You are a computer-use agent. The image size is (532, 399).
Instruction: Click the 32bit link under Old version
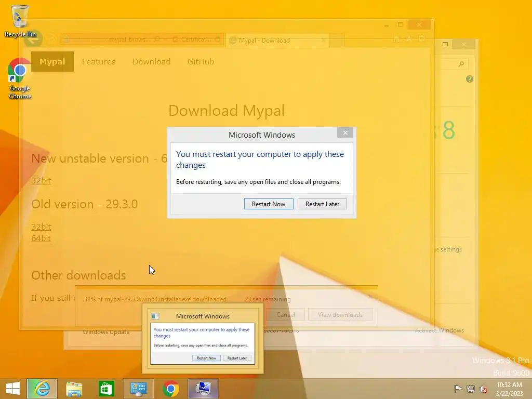point(41,227)
